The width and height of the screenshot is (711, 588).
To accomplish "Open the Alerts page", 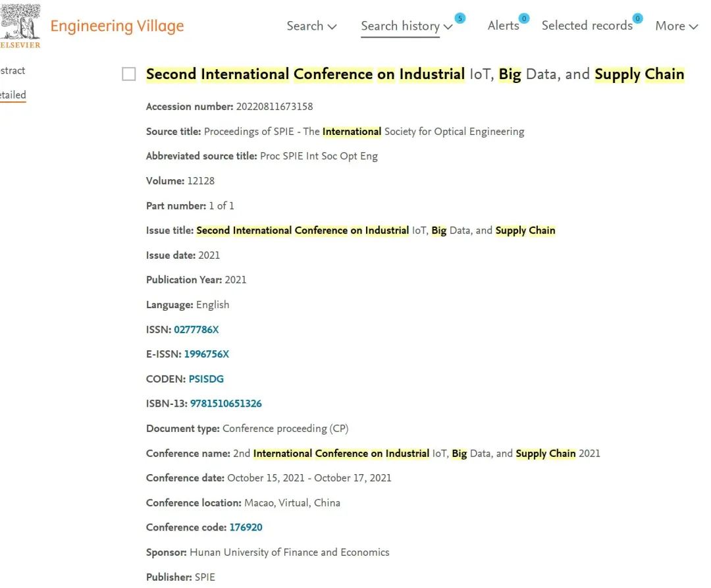I will tap(504, 26).
